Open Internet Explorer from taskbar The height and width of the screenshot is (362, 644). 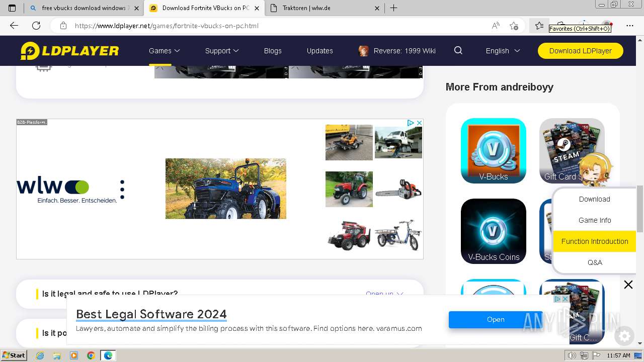[x=40, y=355]
